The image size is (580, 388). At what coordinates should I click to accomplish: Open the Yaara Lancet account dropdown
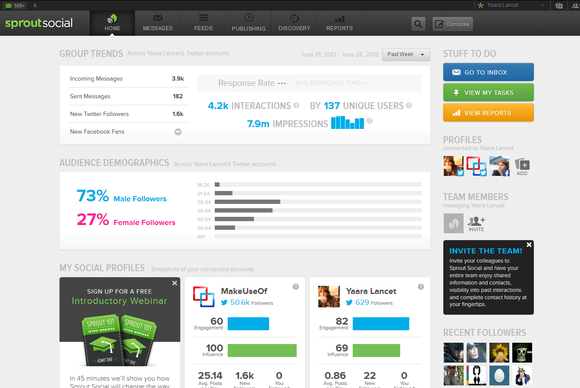511,5
